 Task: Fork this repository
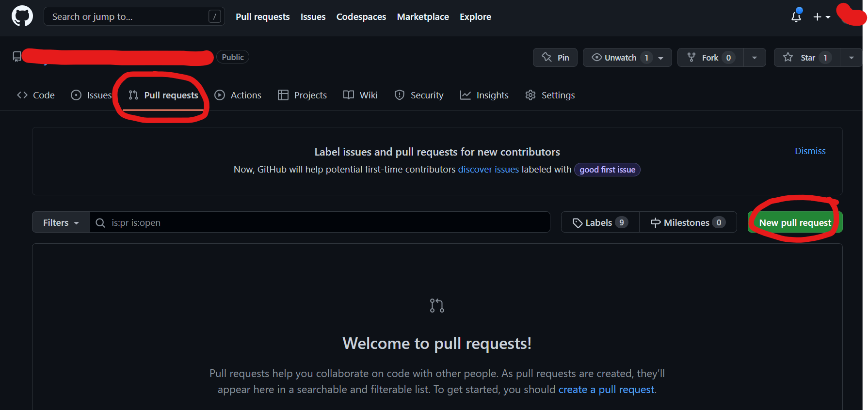click(710, 57)
